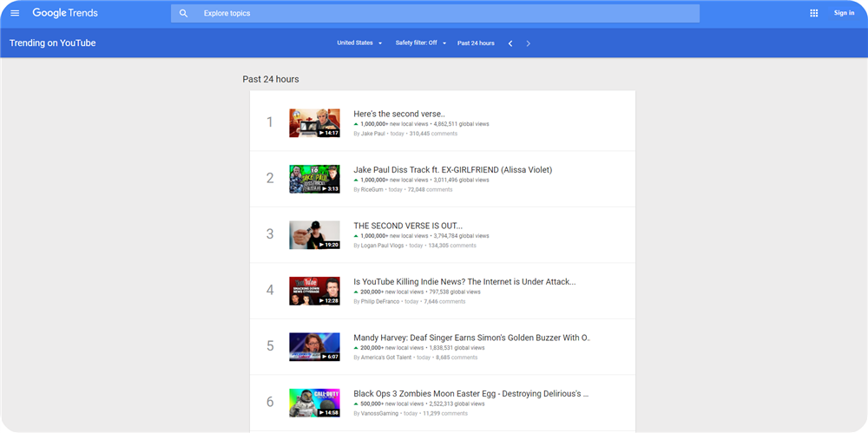868x433 pixels.
Task: Click the search magnifier icon
Action: 184,13
